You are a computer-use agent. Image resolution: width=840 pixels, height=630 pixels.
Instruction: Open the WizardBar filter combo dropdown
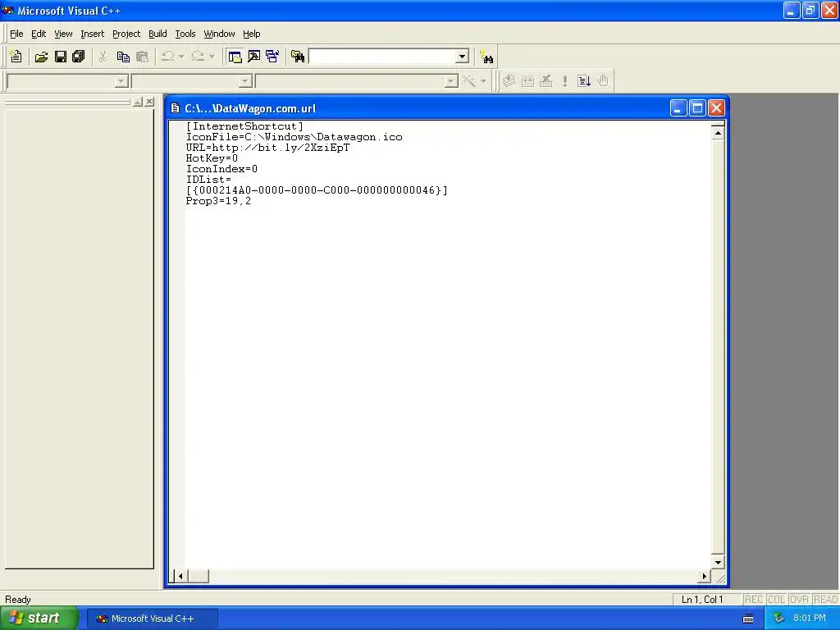pos(245,81)
